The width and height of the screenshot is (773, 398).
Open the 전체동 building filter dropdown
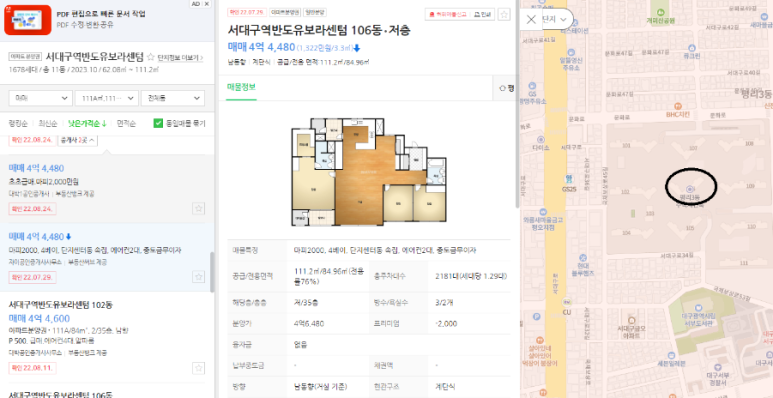click(x=173, y=98)
